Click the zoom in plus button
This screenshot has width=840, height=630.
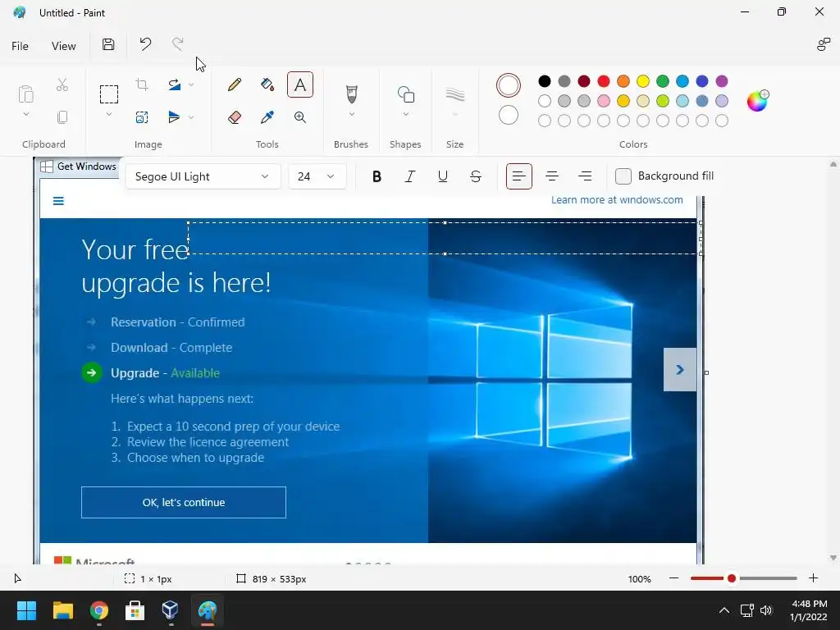(813, 578)
